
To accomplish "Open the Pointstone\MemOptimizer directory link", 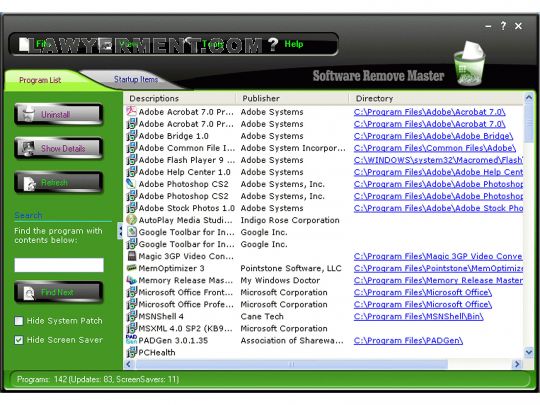I will [438, 268].
